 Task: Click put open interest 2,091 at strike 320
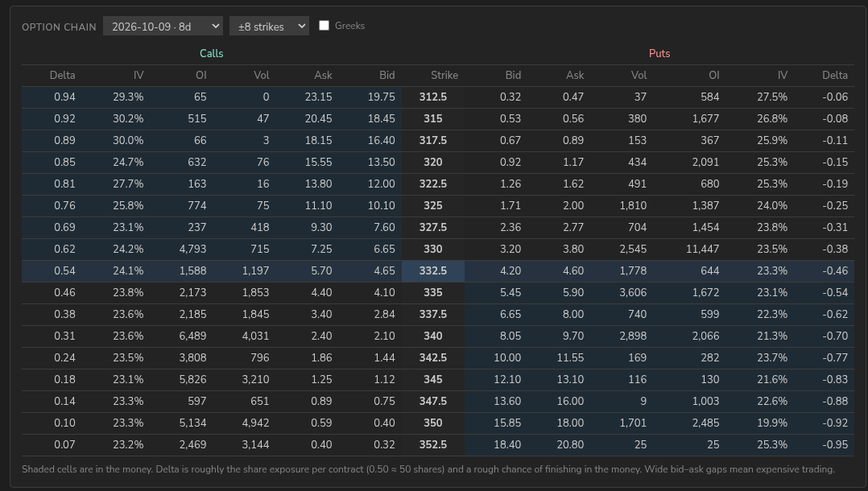tap(705, 162)
